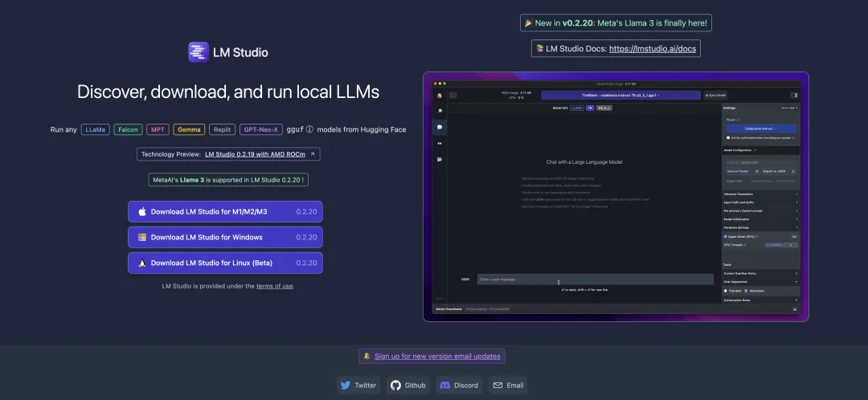The image size is (868, 400).
Task: Click the chat bubble icon in app sidebar
Action: 440,127
